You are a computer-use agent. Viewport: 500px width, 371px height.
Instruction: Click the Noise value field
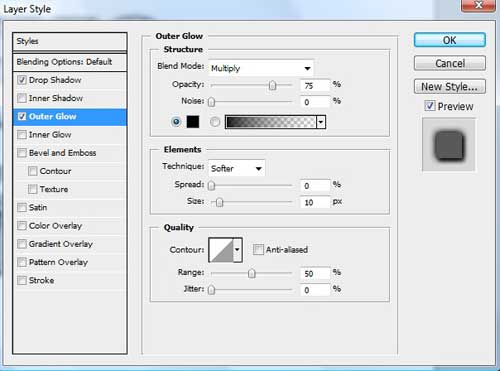click(315, 102)
